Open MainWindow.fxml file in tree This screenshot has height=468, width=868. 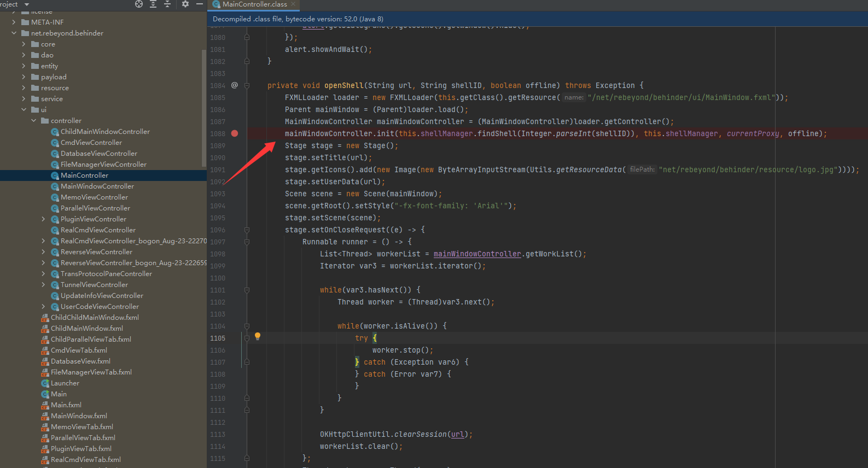[x=79, y=416]
